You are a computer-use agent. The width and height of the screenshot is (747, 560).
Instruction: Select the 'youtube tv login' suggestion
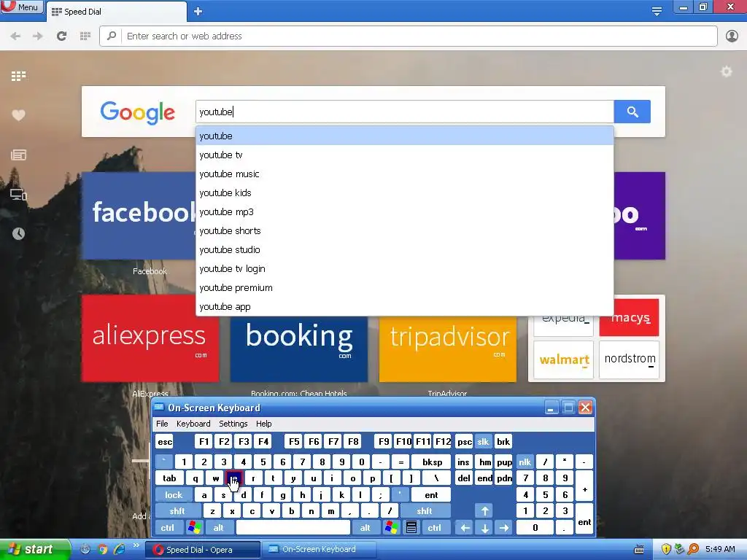pyautogui.click(x=404, y=269)
